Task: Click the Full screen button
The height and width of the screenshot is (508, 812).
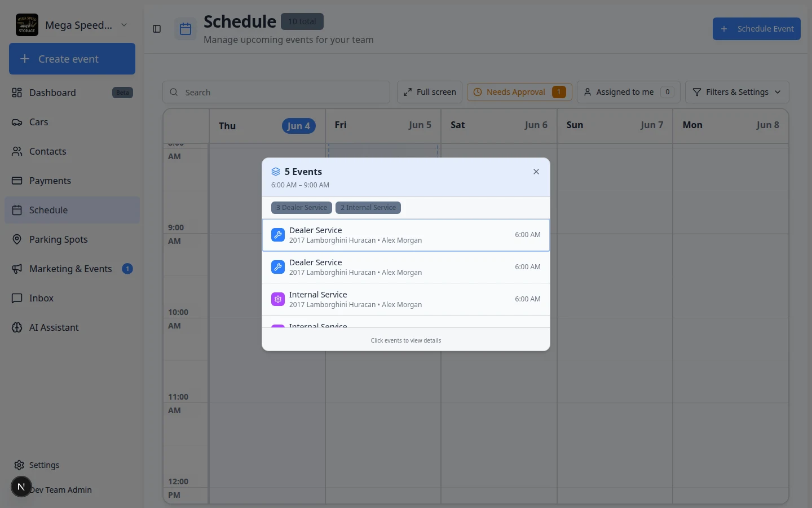Action: click(x=430, y=92)
